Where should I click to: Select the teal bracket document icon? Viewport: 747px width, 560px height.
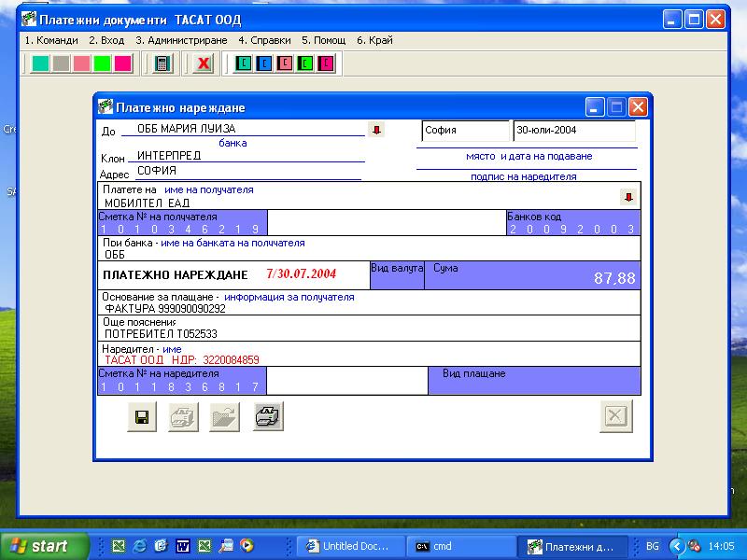click(244, 63)
